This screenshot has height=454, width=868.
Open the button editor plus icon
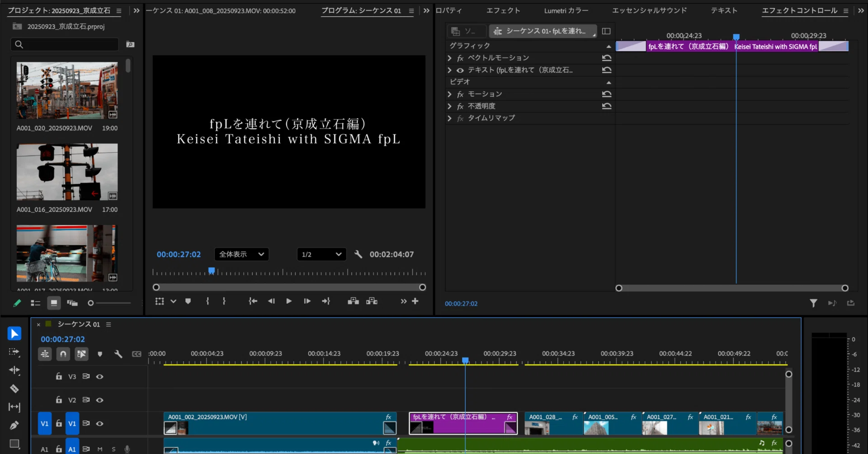pos(415,301)
